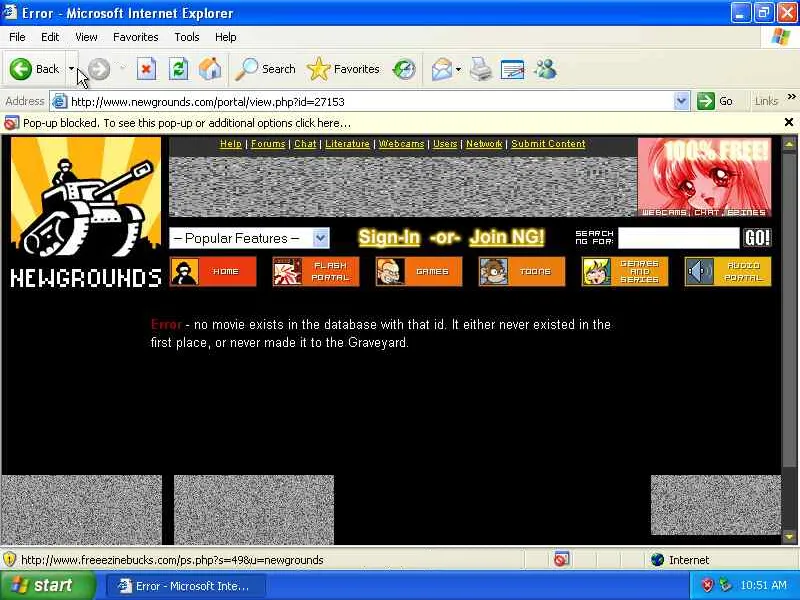Image resolution: width=800 pixels, height=600 pixels.
Task: Expand the Links toolbar chevron
Action: [791, 96]
